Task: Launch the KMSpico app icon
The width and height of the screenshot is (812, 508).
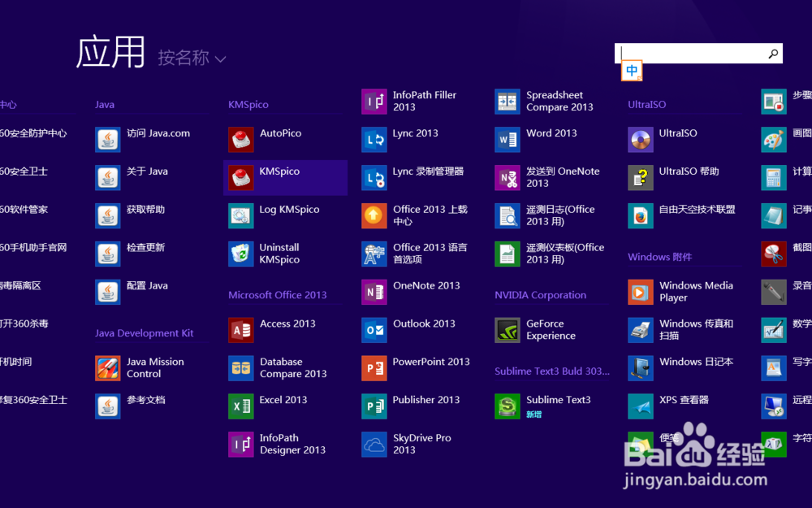Action: coord(241,178)
